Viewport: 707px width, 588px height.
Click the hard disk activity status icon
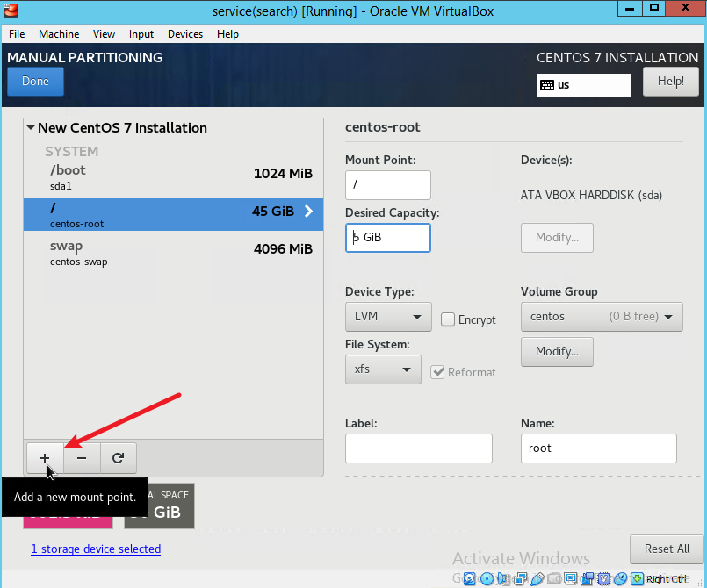point(469,578)
